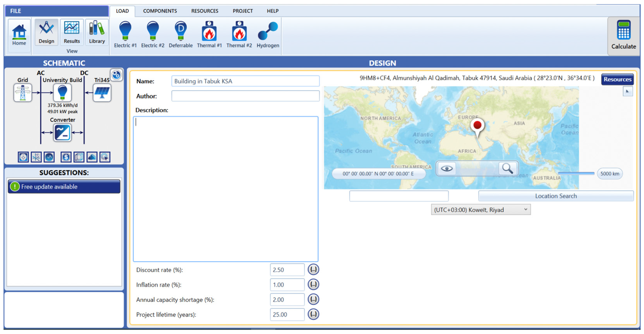Viewport: 644px width, 334px height.
Task: Open the RESOURCES ribbon tab
Action: click(205, 11)
